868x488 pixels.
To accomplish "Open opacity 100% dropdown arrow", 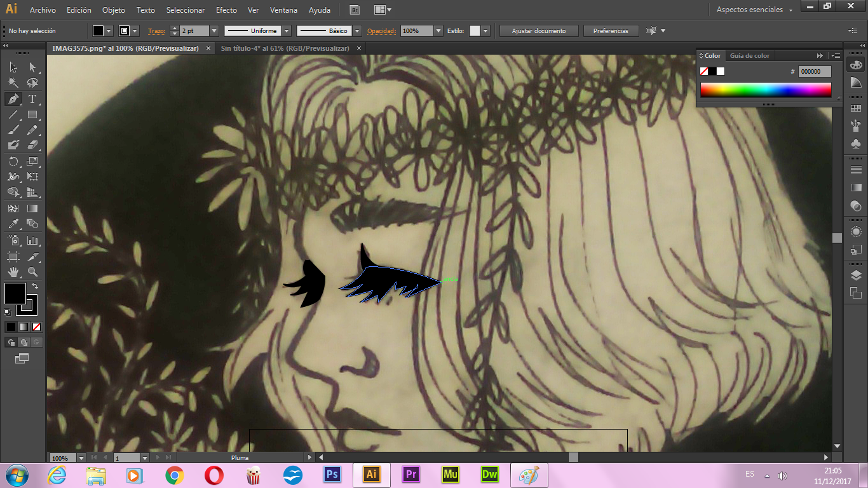I will click(438, 30).
